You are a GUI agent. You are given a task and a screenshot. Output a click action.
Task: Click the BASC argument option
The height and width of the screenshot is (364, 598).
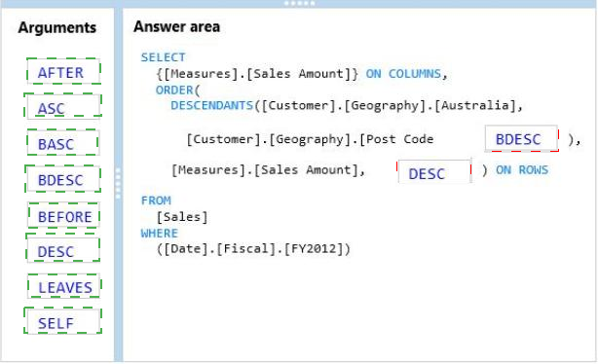(x=63, y=142)
